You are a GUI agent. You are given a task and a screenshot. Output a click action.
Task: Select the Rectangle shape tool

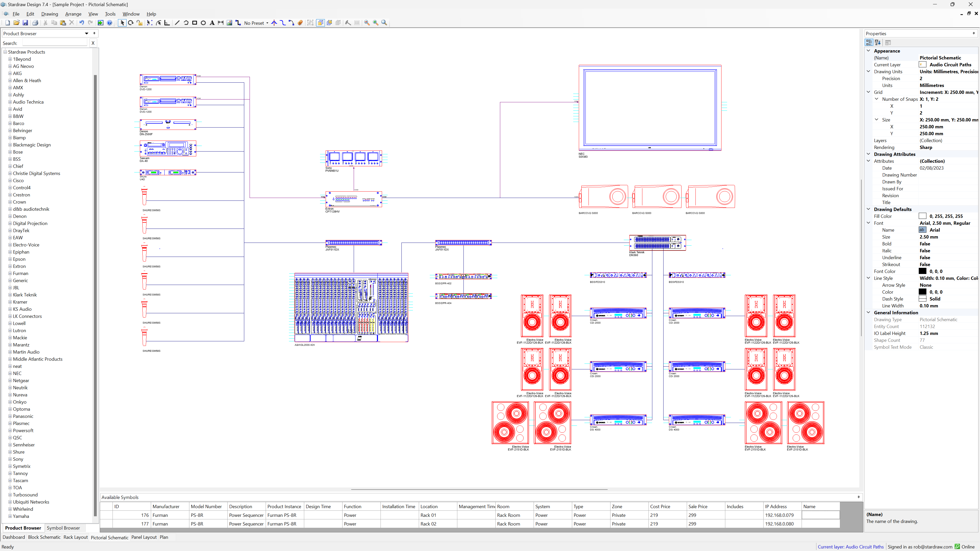pyautogui.click(x=194, y=23)
